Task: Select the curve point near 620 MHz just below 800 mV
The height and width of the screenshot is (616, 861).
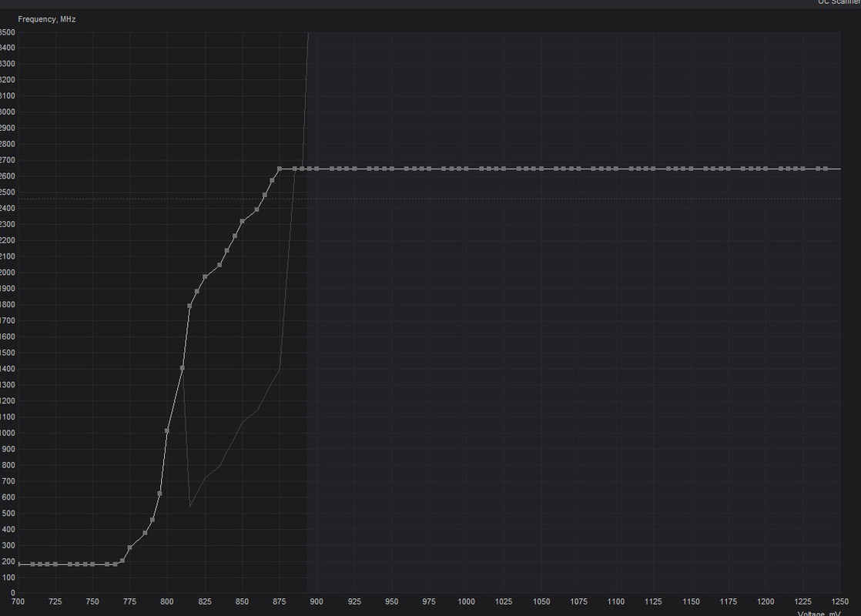Action: (x=159, y=494)
